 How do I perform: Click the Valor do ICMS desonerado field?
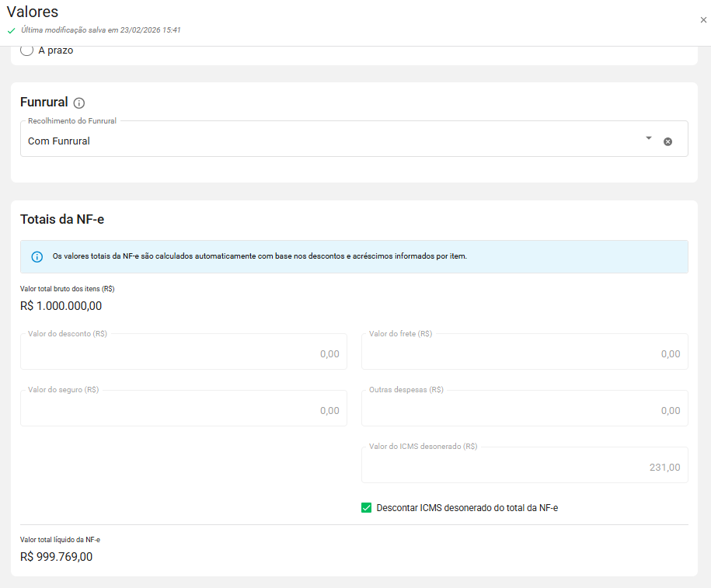(525, 467)
